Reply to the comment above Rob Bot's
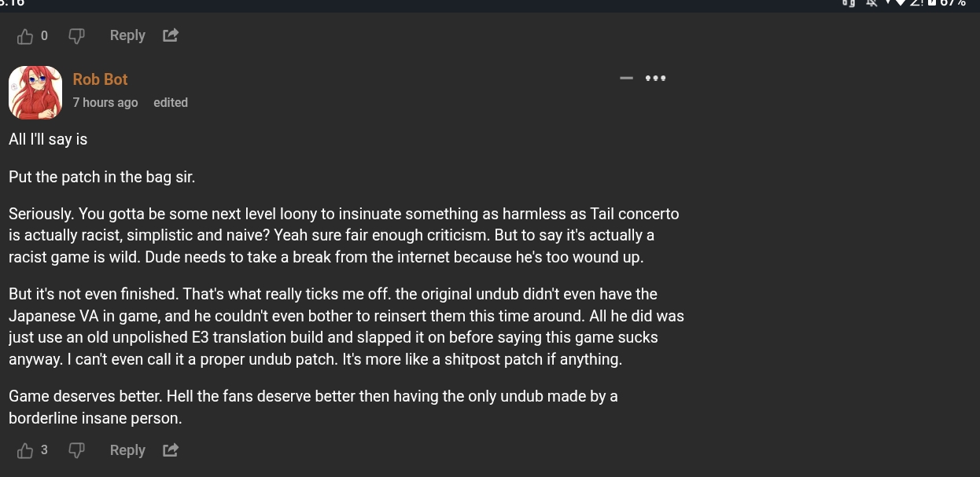Viewport: 980px width, 477px height. (127, 35)
